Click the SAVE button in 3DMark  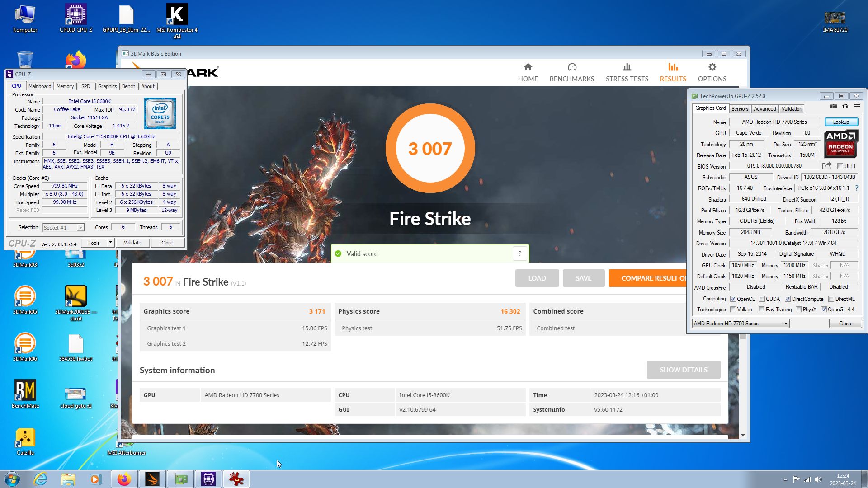(583, 278)
